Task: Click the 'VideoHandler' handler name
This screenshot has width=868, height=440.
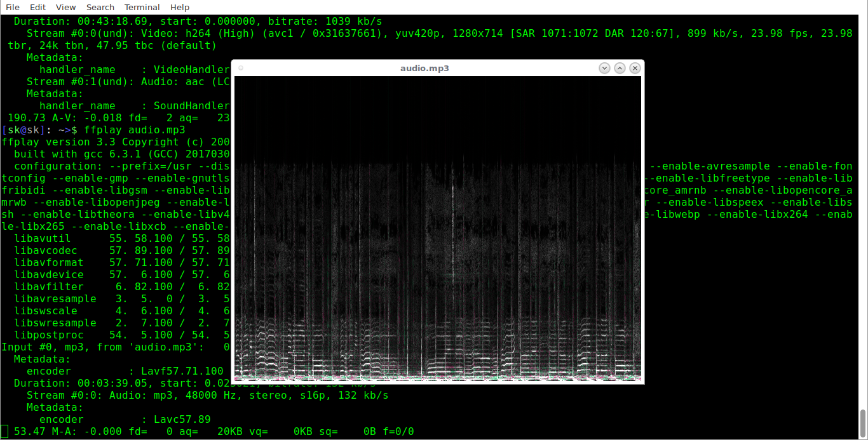Action: click(x=192, y=69)
